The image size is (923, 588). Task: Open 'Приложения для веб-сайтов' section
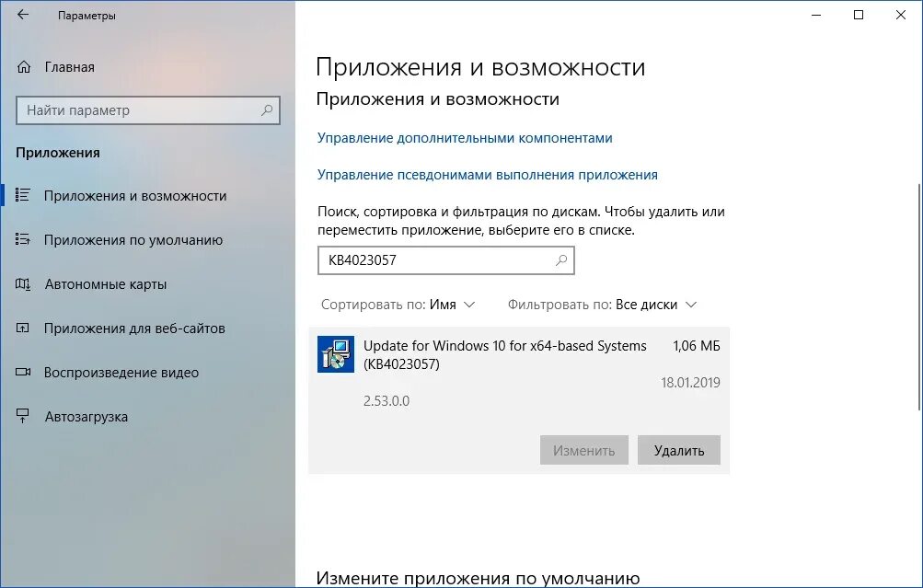coord(134,329)
